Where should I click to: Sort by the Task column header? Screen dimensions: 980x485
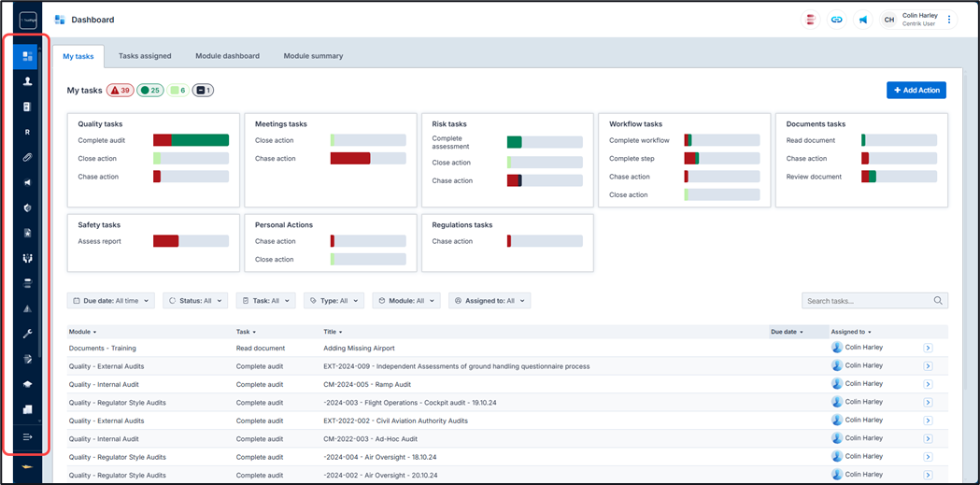247,332
